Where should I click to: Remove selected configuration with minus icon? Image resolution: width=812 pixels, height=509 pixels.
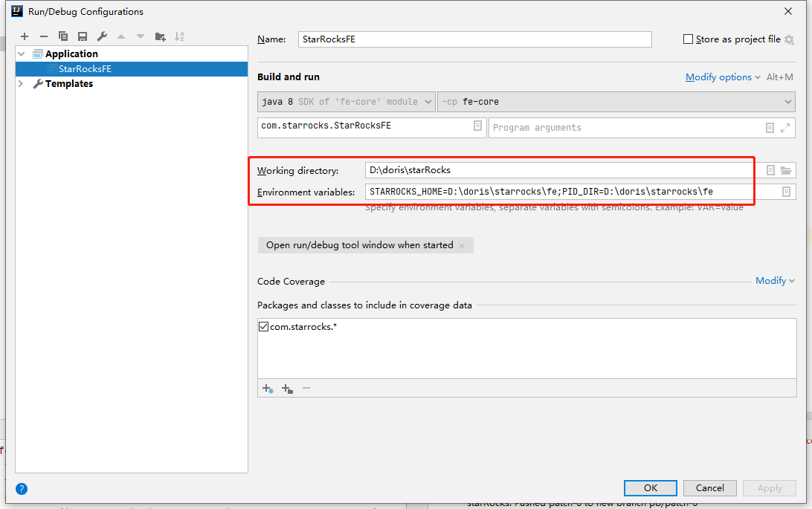point(43,36)
